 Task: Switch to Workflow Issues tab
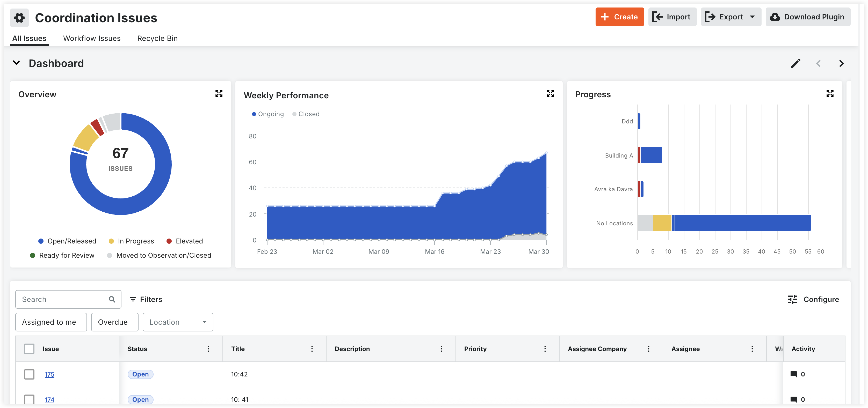point(92,38)
